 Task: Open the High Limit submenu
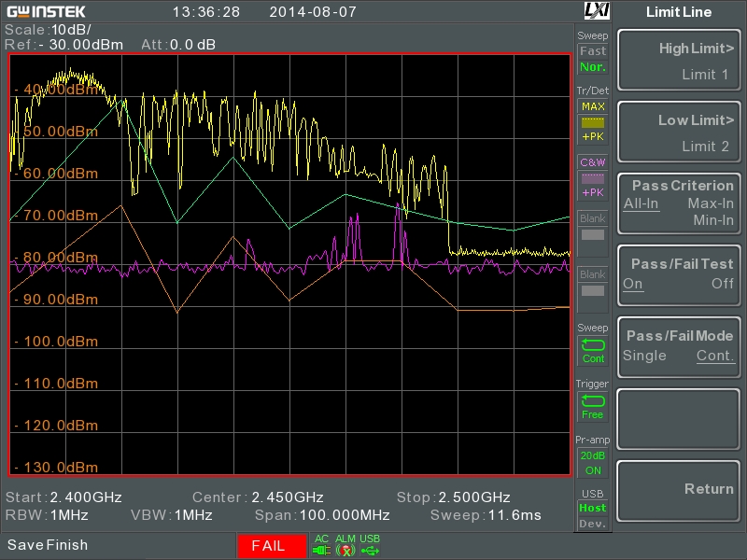click(x=679, y=60)
